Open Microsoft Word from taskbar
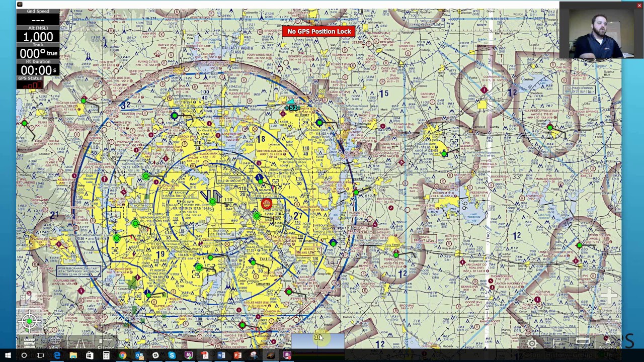The height and width of the screenshot is (362, 644). click(221, 356)
